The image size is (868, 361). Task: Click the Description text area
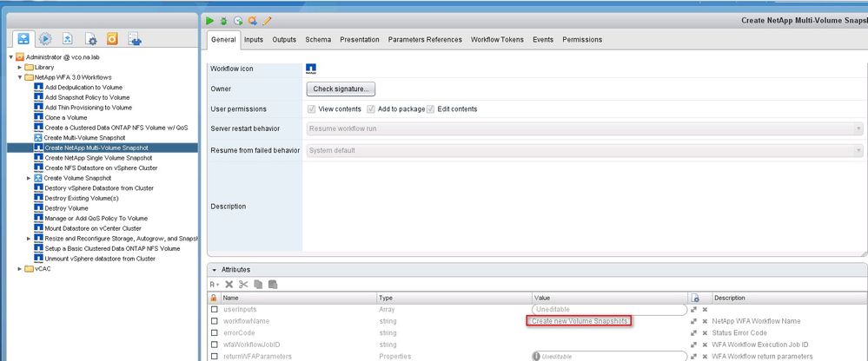(x=583, y=207)
